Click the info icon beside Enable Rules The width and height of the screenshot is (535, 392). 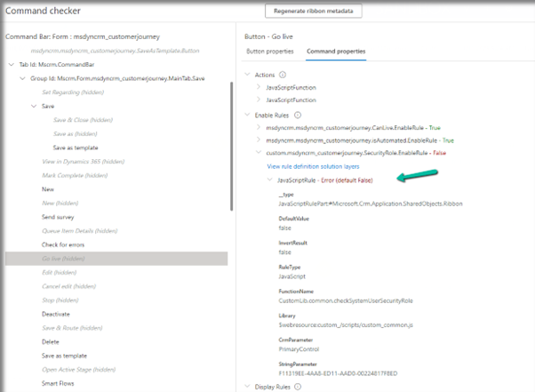[298, 115]
